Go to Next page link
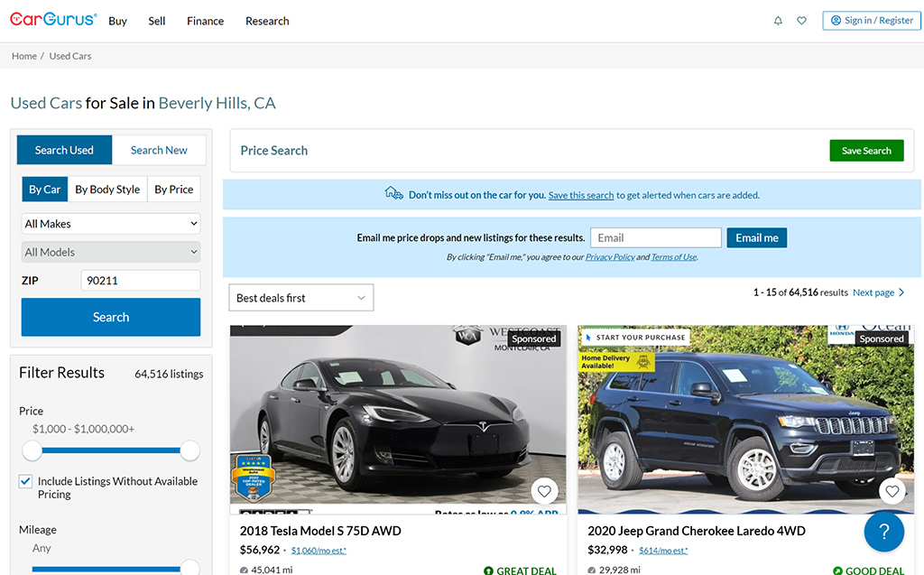 click(873, 292)
